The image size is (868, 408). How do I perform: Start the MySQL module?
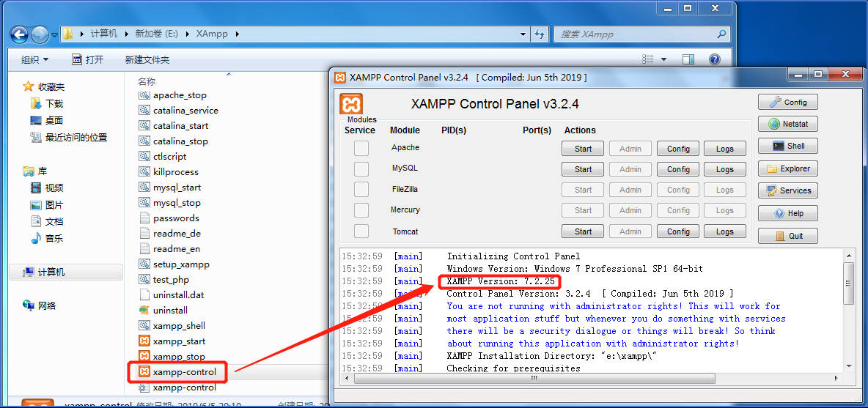(x=583, y=169)
